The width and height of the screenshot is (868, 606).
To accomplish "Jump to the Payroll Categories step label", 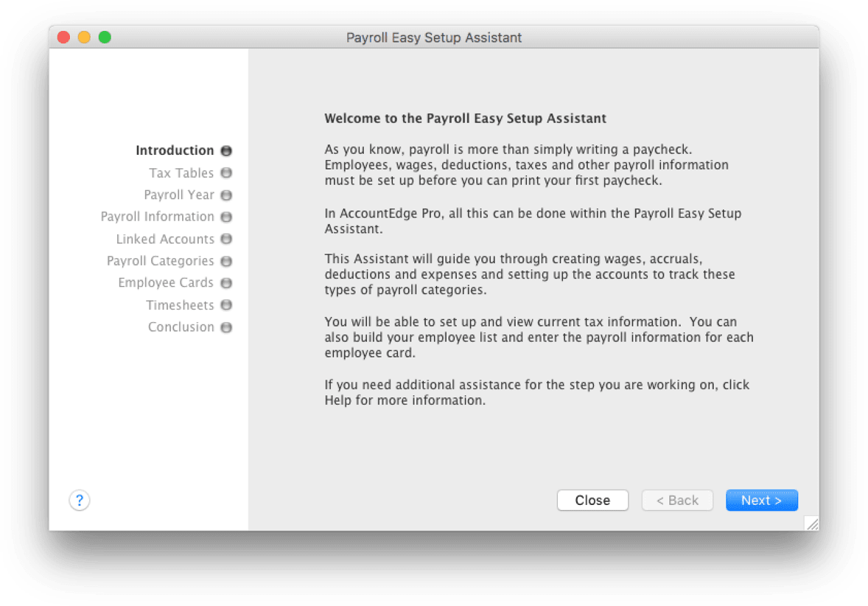I will pyautogui.click(x=160, y=261).
